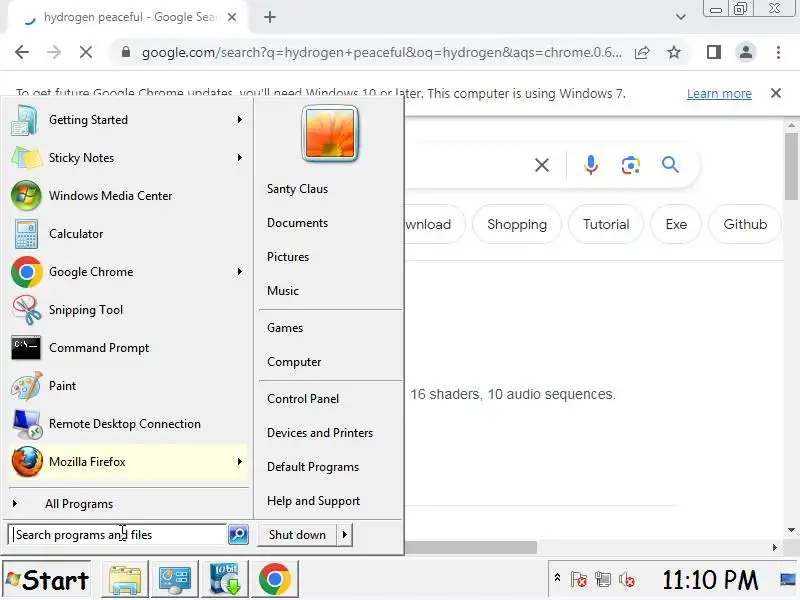Launch Mozilla Firefox icon
This screenshot has width=800, height=600.
tap(27, 462)
